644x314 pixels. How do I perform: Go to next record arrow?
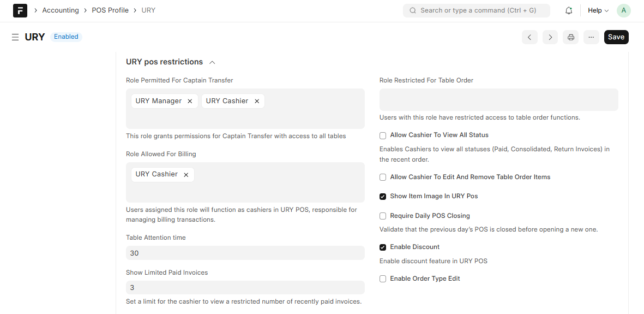pos(550,37)
